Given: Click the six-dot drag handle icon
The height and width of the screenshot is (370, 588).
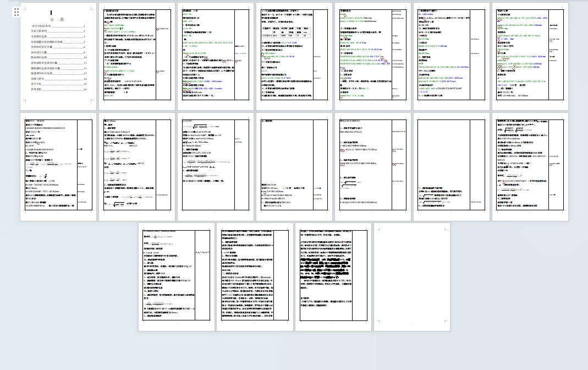Looking at the screenshot, I should click(x=16, y=12).
